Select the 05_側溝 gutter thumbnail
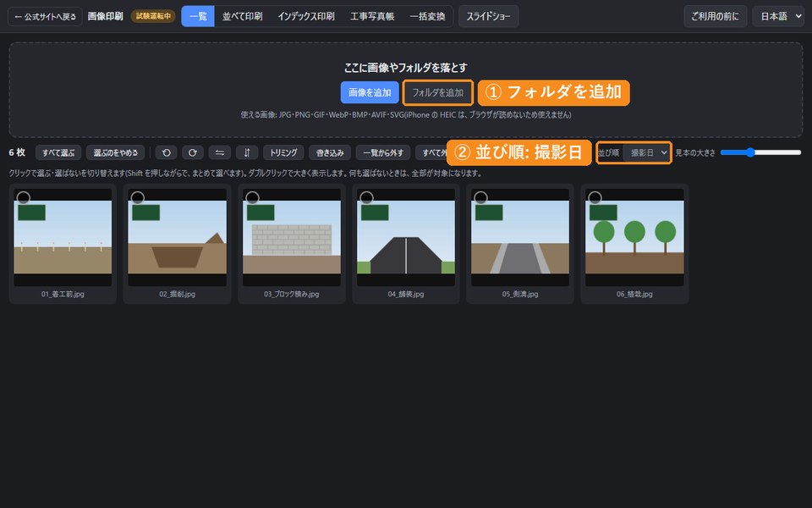Screen dimensions: 812x508 (520, 237)
